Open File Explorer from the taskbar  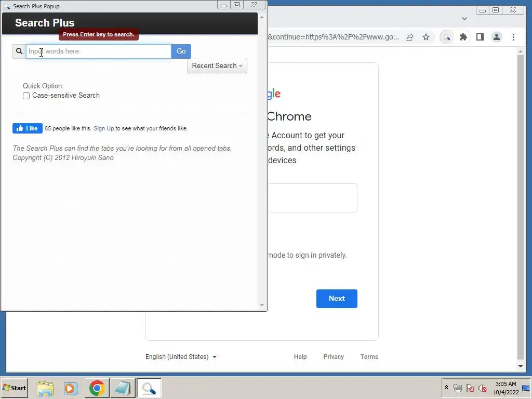pyautogui.click(x=45, y=388)
